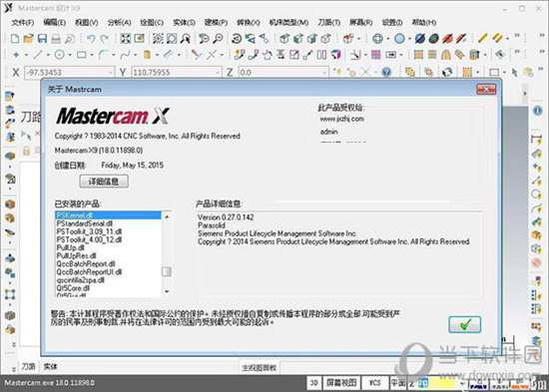Open the 帮助(H) menu
The width and height of the screenshot is (549, 392).
424,22
